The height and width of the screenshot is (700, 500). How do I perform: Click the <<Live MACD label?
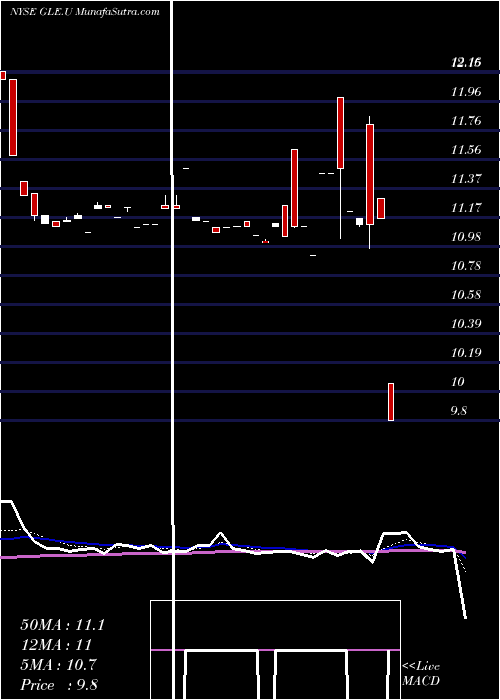click(421, 673)
